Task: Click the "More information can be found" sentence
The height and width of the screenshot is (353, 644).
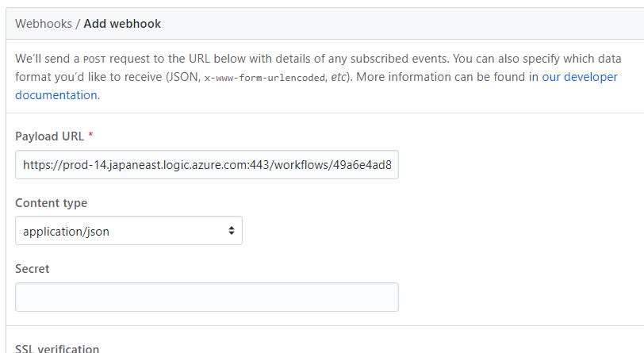Action: 444,77
